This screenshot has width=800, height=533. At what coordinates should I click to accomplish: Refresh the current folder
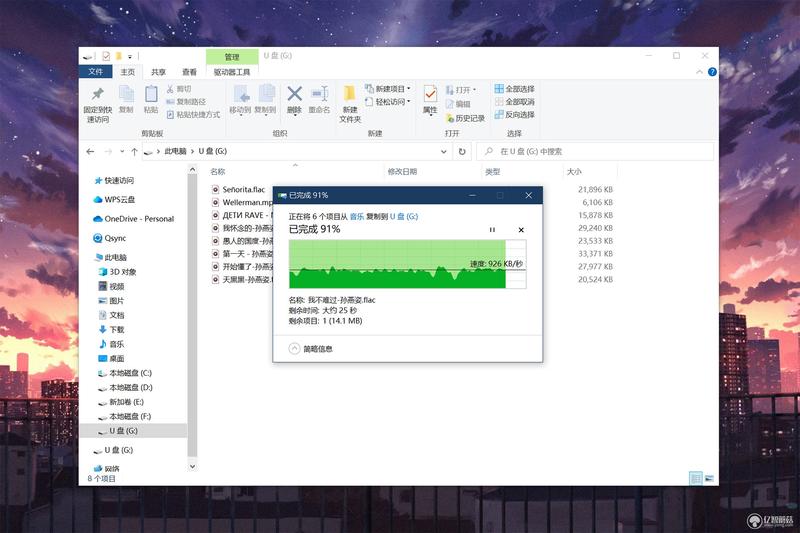point(462,151)
